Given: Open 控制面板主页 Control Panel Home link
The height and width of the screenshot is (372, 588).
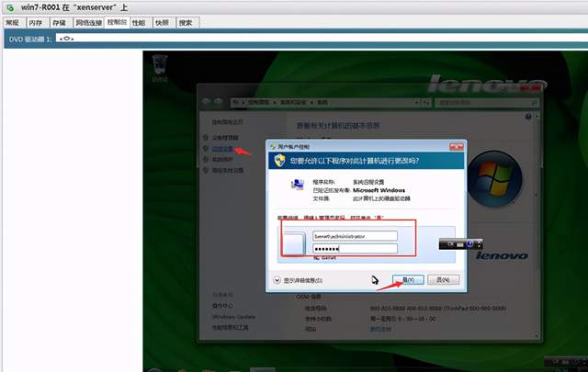Looking at the screenshot, I should [227, 122].
